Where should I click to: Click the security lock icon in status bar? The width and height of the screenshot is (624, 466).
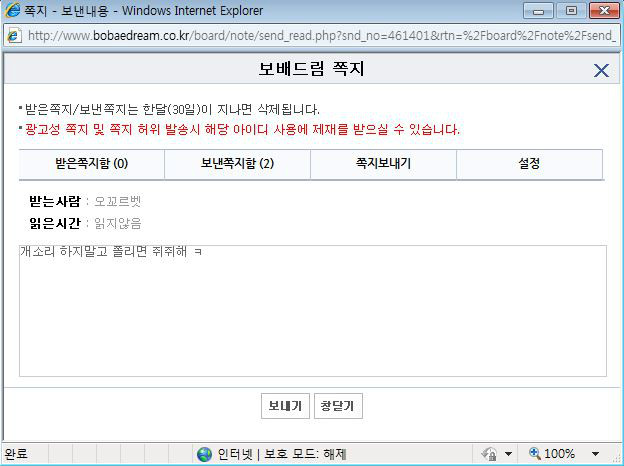[490, 454]
